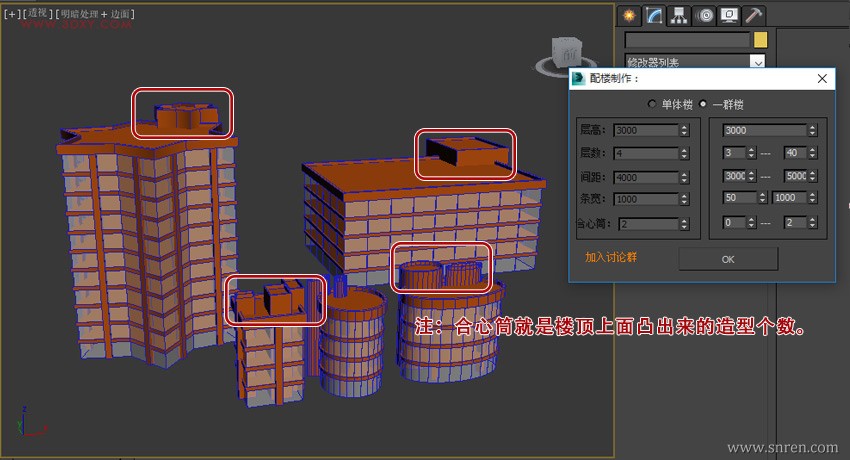Select the 单体楼 radio option

[653, 104]
